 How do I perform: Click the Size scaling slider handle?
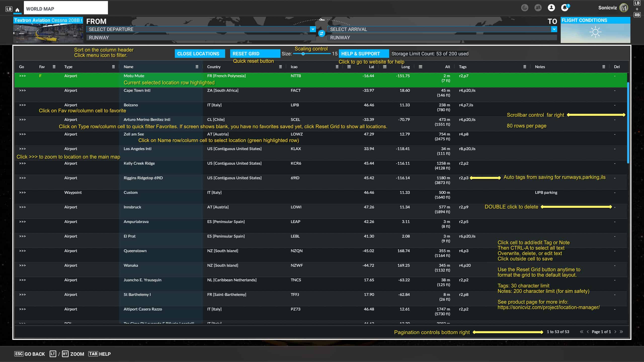coord(303,54)
